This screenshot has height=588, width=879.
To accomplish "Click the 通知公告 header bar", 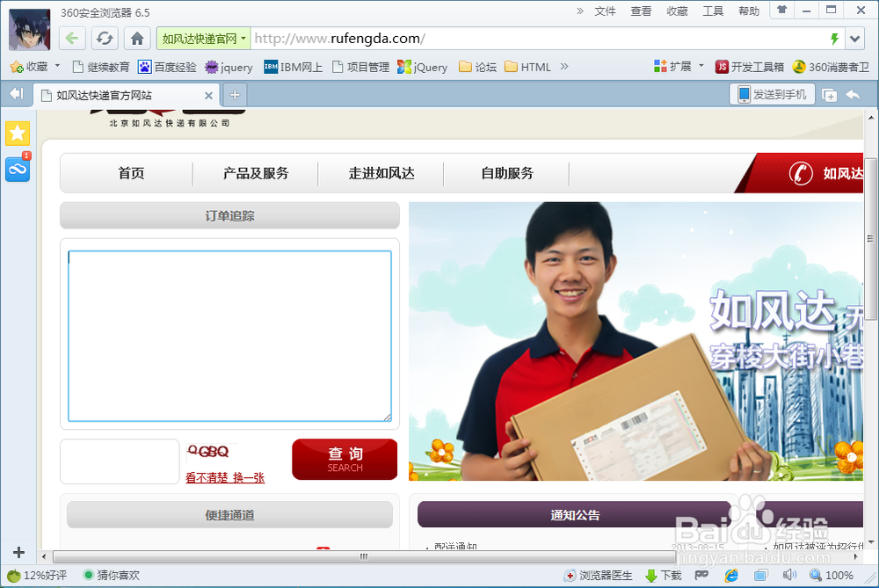I will pyautogui.click(x=575, y=514).
